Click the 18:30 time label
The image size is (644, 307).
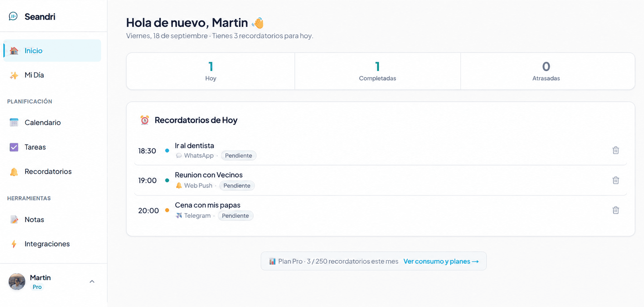[147, 151]
